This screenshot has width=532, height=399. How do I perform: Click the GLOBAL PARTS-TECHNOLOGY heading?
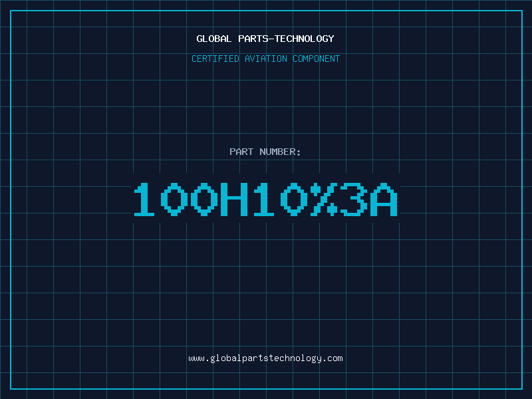point(265,39)
